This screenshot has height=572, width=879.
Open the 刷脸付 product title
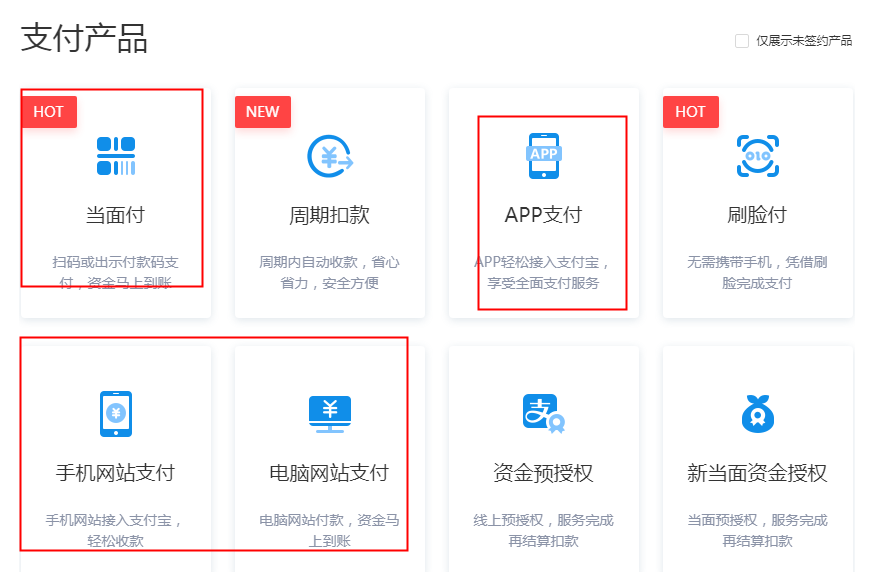pos(757,215)
